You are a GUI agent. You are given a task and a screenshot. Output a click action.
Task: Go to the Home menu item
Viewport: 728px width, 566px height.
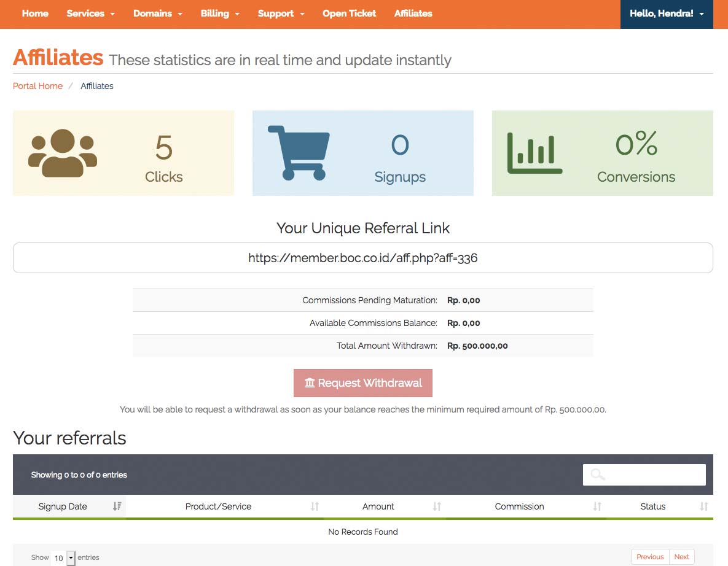35,14
